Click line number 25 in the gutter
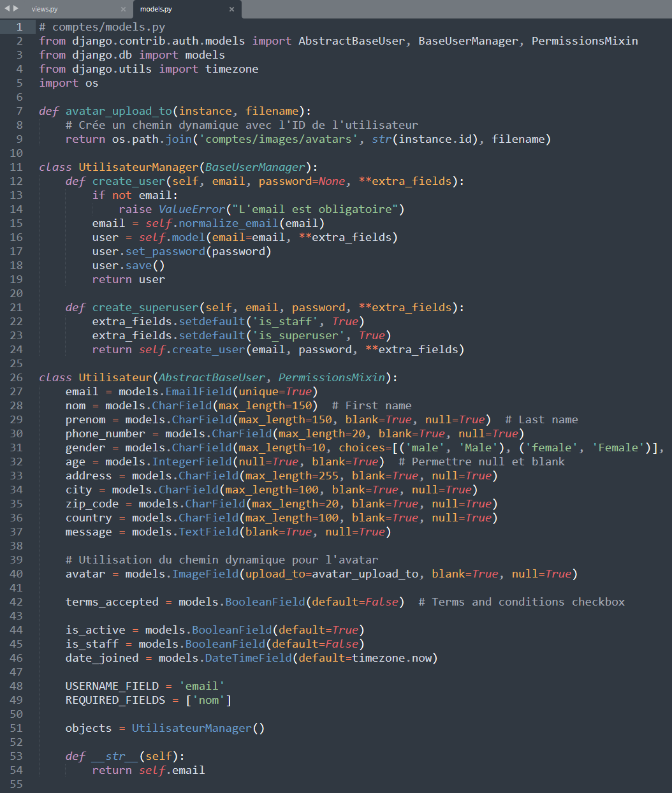672x793 pixels. 16,363
